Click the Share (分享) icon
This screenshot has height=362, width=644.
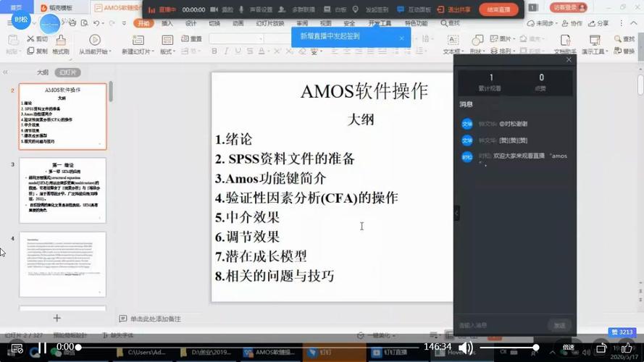click(x=592, y=23)
